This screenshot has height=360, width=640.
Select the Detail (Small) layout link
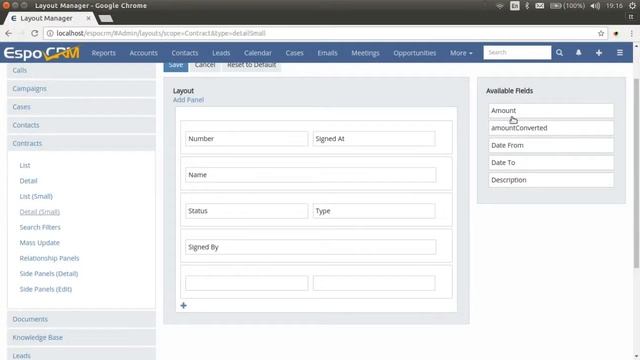pyautogui.click(x=40, y=212)
